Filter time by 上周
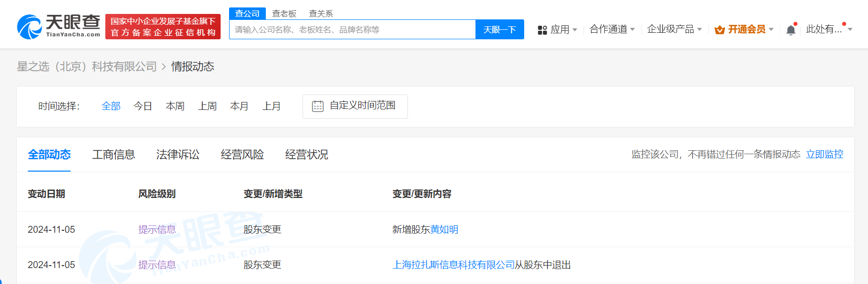This screenshot has width=868, height=284. [207, 106]
